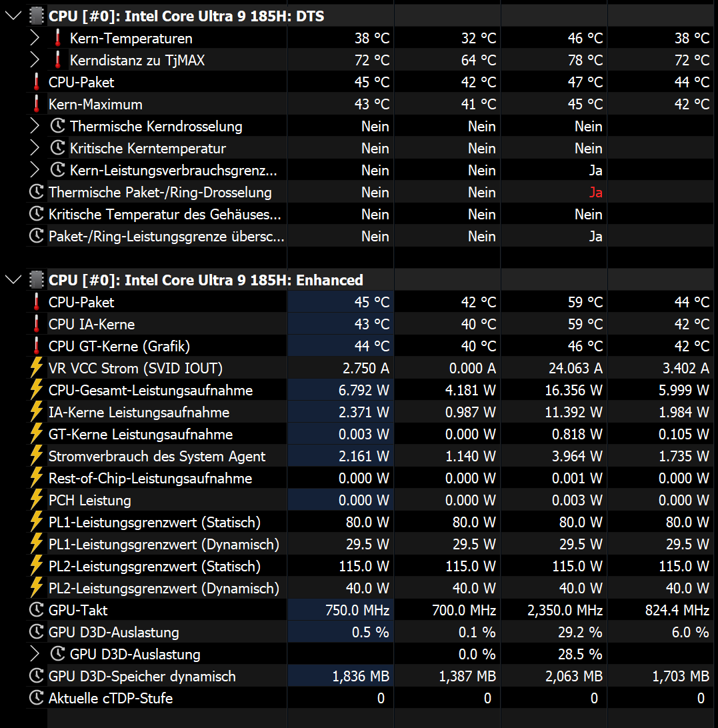Click the '28.5 %' value in the expandable GPU D3D row
This screenshot has width=718, height=728.
point(580,654)
